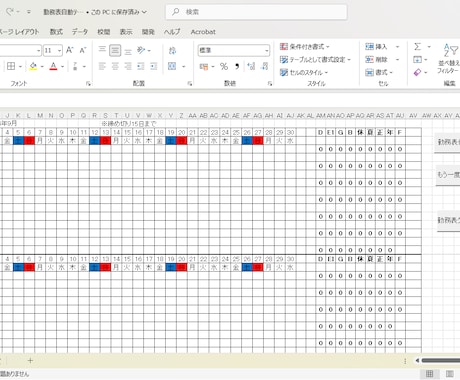460x380 pixels.
Task: Click the phonetic guide icon
Action: (75, 66)
